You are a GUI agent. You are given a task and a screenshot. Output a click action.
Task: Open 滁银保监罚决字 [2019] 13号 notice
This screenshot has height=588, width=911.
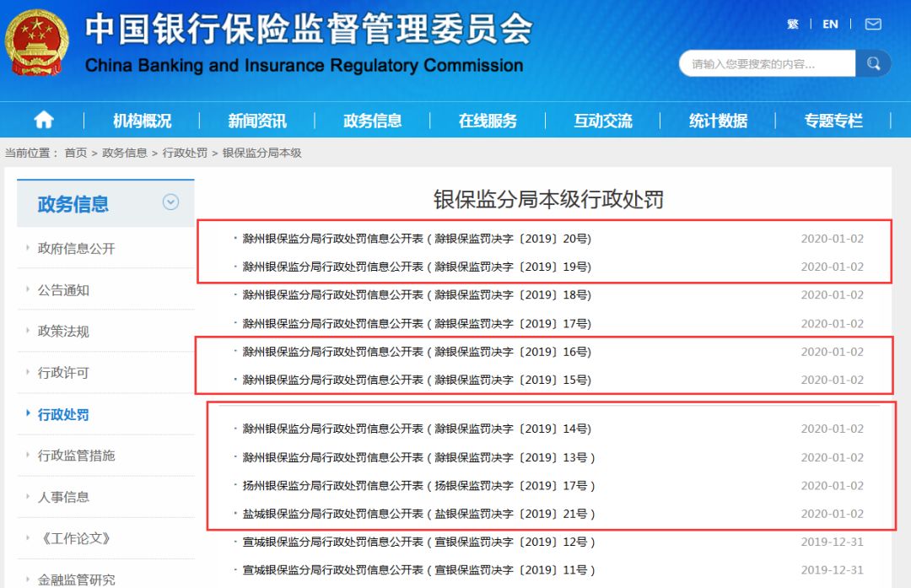pyautogui.click(x=418, y=458)
